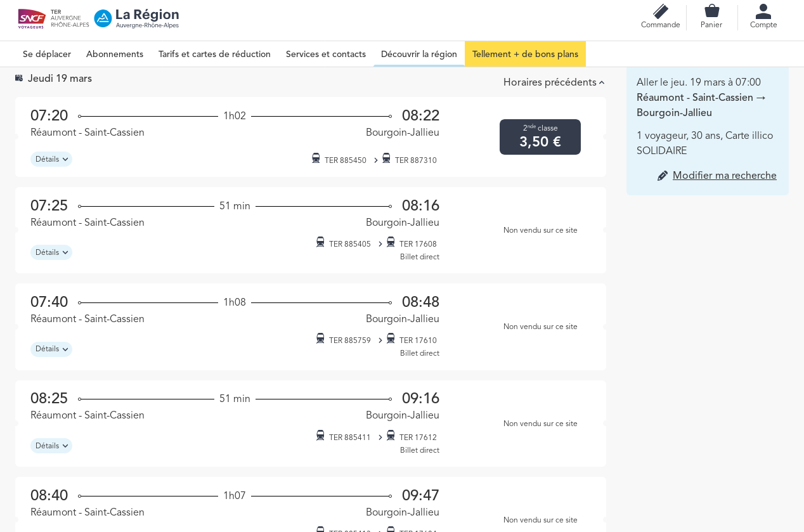
Task: Show Horaires précédents earlier schedules
Action: 554,82
